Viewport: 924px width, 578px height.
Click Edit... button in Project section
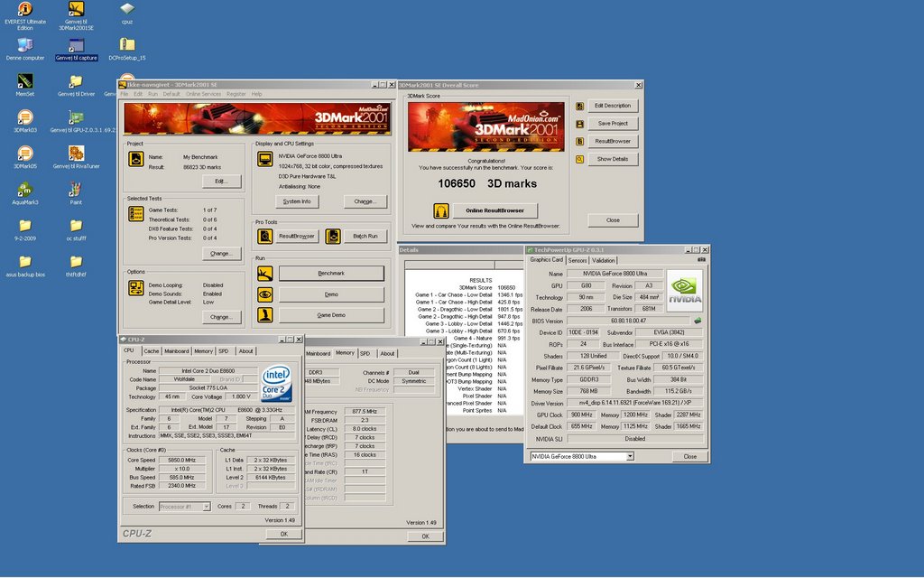click(x=222, y=181)
